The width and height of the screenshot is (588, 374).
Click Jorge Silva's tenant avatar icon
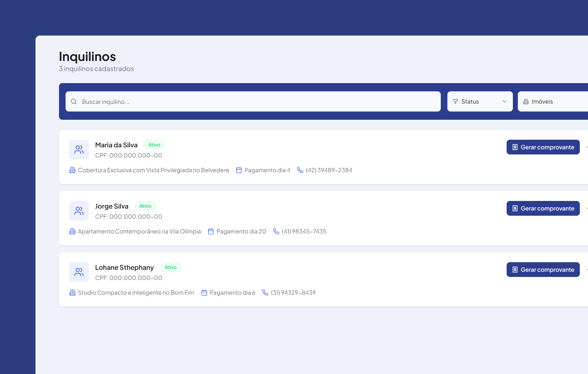coord(79,211)
